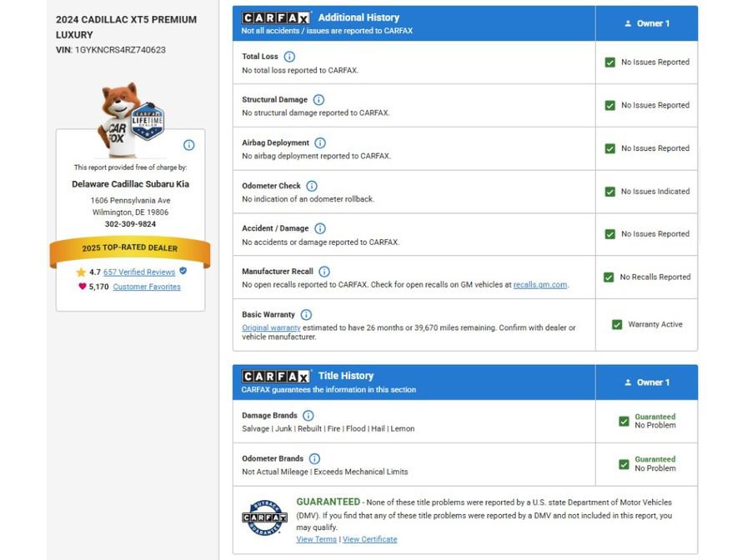747x560 pixels.
Task: Click the pink heart favorites icon
Action: point(83,287)
